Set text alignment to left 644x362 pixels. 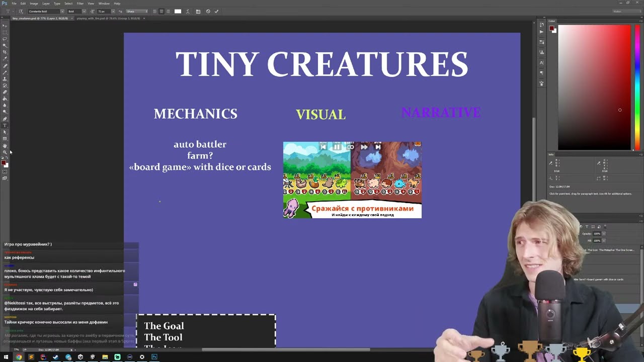click(x=155, y=12)
